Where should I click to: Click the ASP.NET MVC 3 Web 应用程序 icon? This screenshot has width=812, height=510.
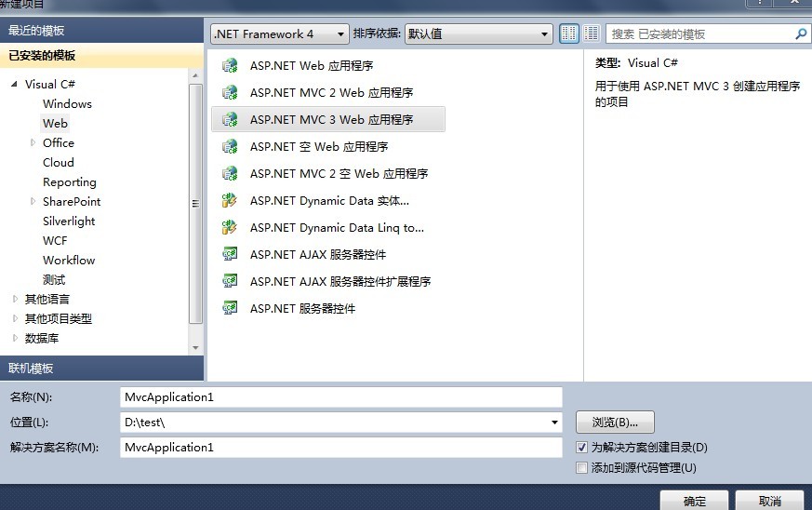(x=230, y=120)
